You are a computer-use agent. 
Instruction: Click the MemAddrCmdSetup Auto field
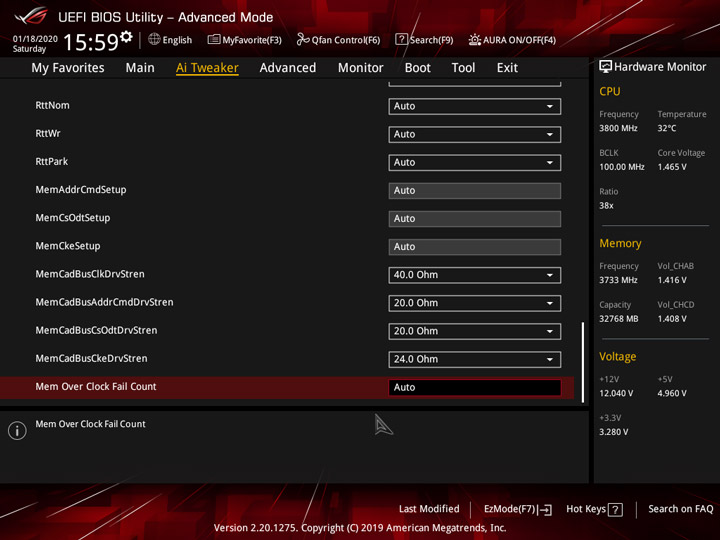474,191
